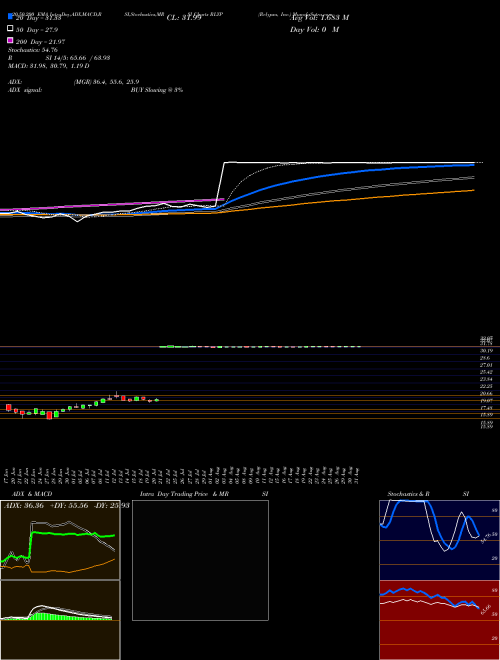Select the 'SI 14/3: 65.66 / 63.93' value
The height and width of the screenshot is (660, 500).
pos(78,58)
